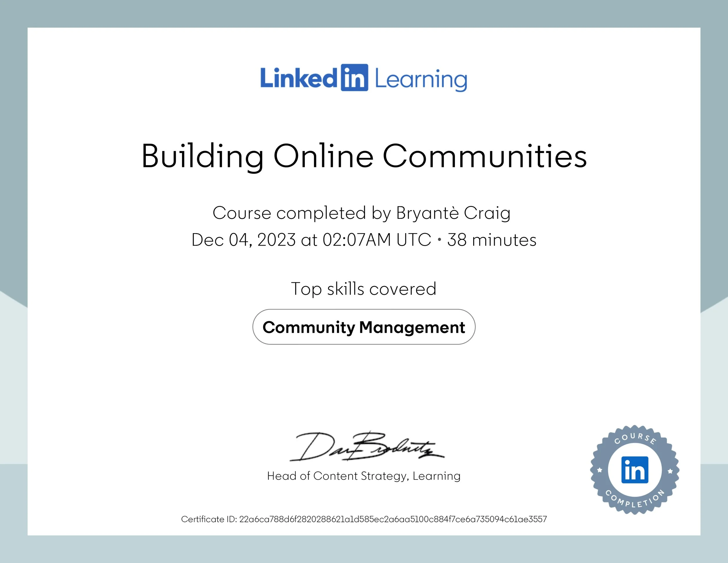
Task: Click 'Head of Content Strategy, Learning'
Action: (363, 476)
